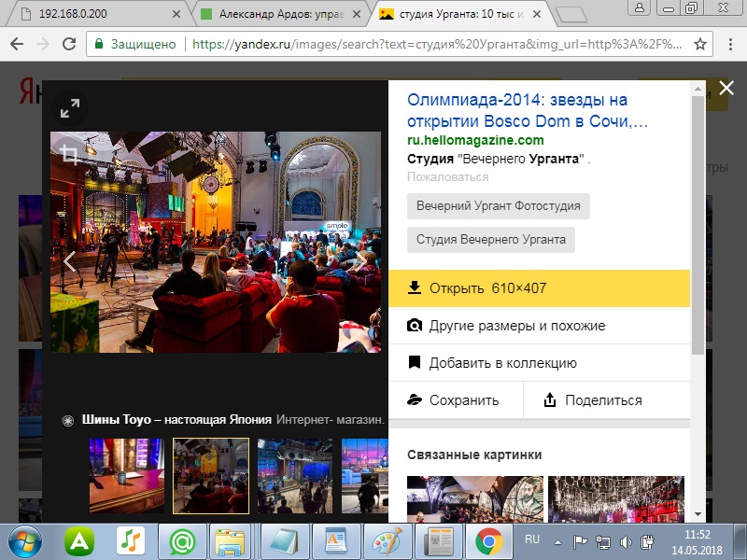The height and width of the screenshot is (560, 747).
Task: Open the Chrome three-dot menu
Action: [730, 44]
